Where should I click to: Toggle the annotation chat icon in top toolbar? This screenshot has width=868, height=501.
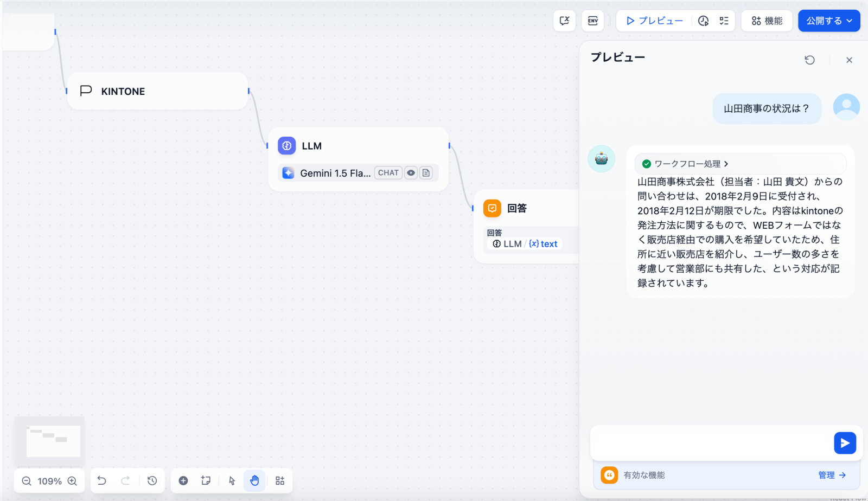click(x=564, y=21)
